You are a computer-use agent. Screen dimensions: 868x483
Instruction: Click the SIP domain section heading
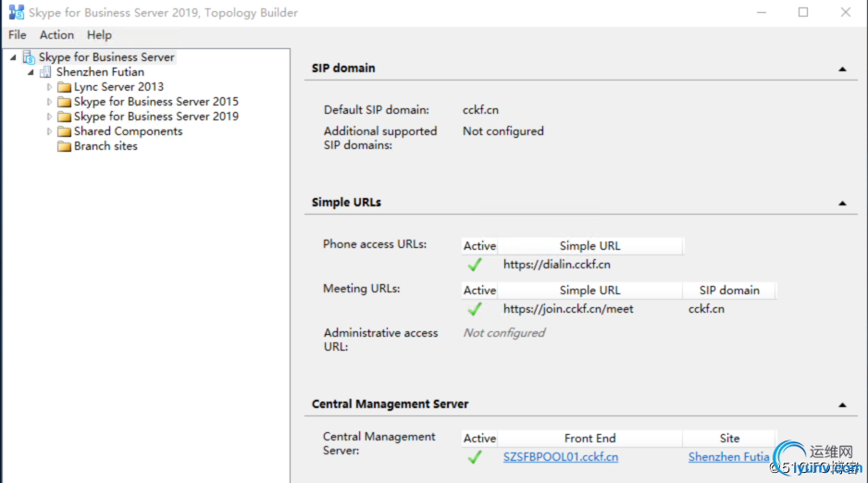[x=343, y=68]
